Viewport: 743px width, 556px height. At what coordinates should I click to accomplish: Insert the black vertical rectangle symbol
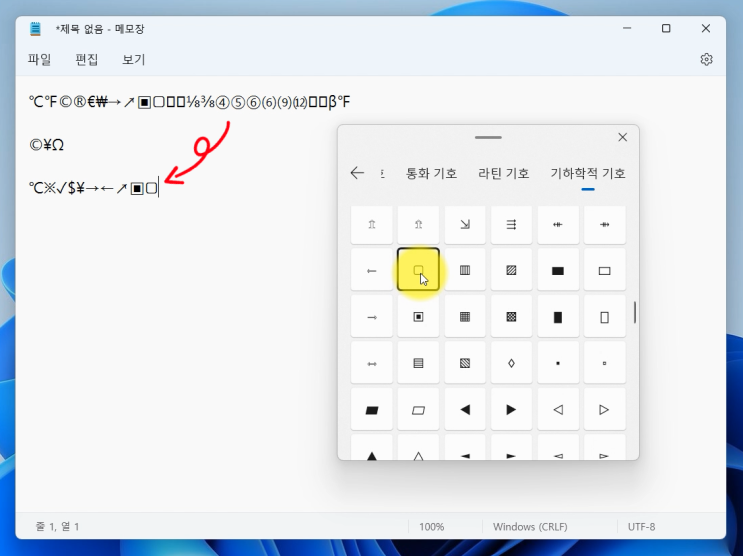point(558,317)
